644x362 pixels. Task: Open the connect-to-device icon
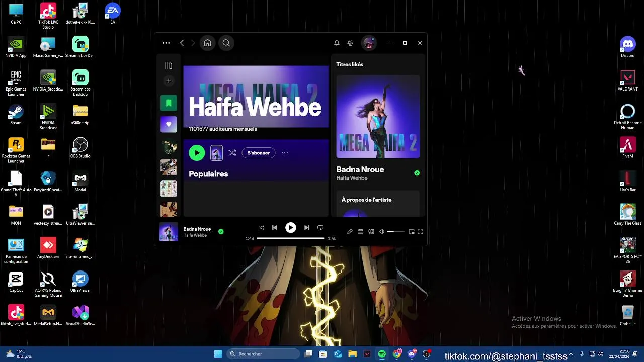click(371, 232)
